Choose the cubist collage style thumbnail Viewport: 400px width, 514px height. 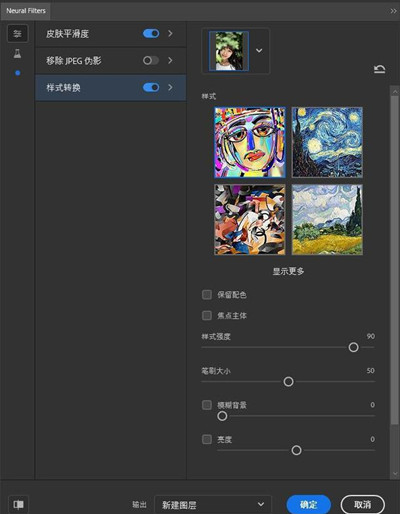coord(250,220)
